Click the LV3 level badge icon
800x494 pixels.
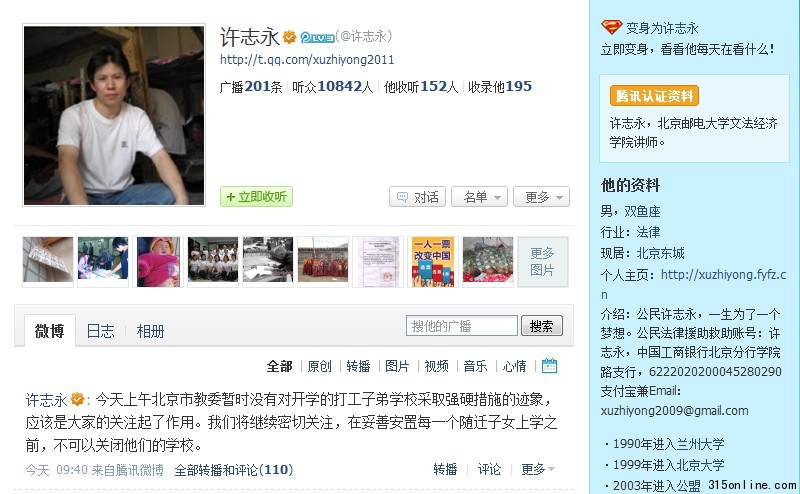[x=317, y=37]
